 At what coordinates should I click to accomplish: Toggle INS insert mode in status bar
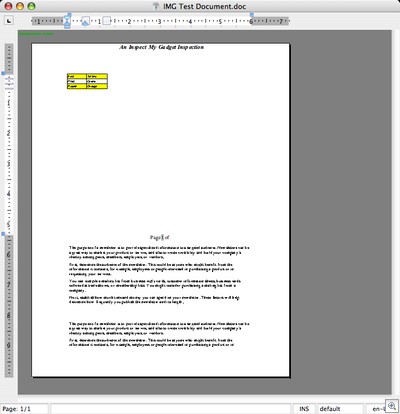coord(304,409)
